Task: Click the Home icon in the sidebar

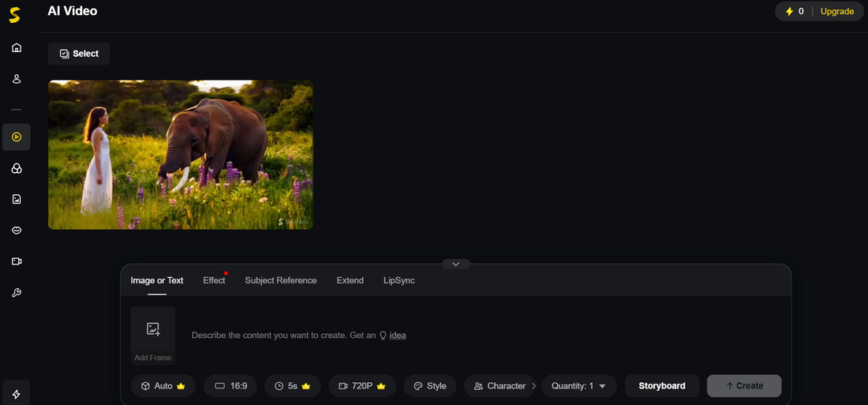Action: point(17,47)
